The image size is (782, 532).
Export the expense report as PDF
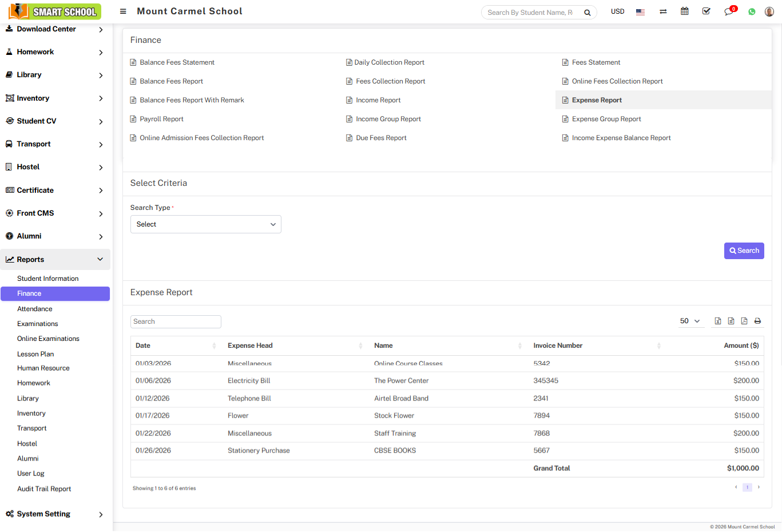[x=744, y=321]
